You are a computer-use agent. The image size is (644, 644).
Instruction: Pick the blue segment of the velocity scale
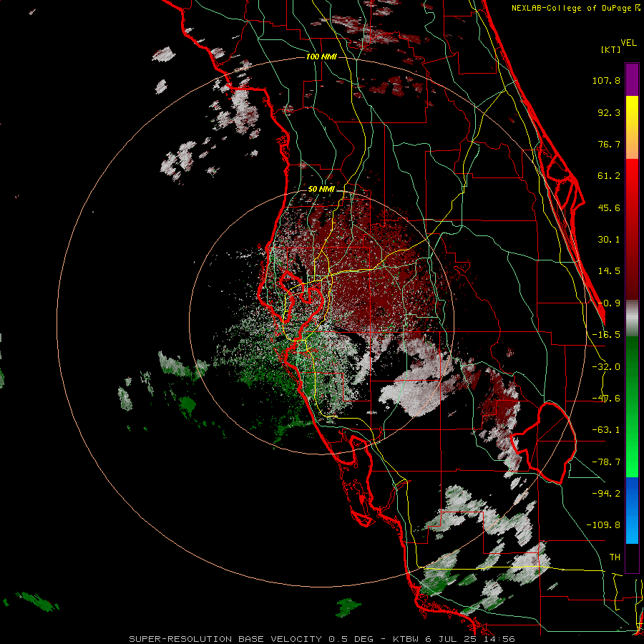pos(632,510)
